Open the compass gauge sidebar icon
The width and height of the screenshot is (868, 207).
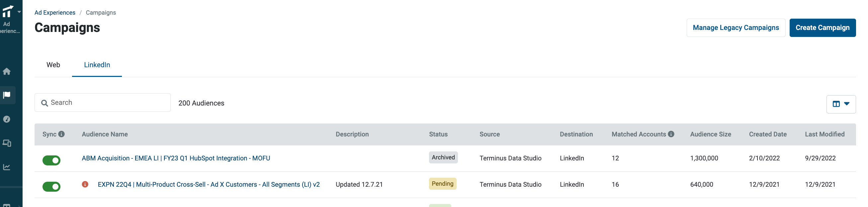coord(7,119)
